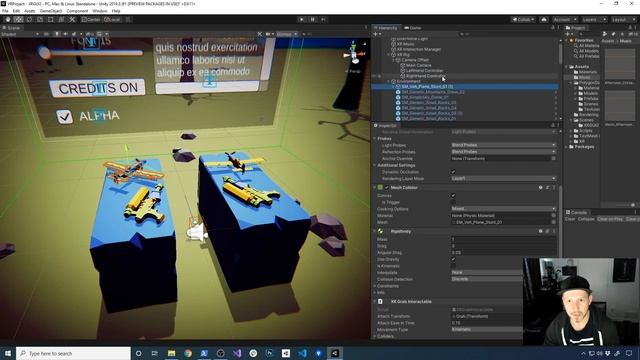Select the Rect transform tool
This screenshot has width=640, height=360.
(x=50, y=20)
